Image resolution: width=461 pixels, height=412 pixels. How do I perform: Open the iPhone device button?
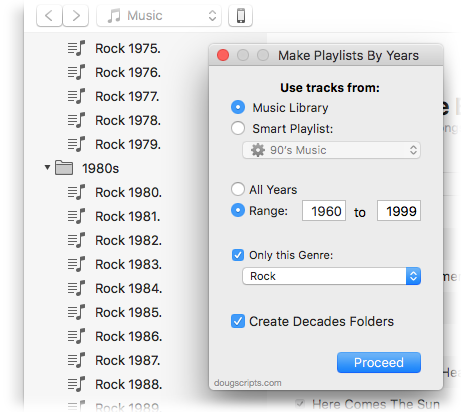click(240, 16)
